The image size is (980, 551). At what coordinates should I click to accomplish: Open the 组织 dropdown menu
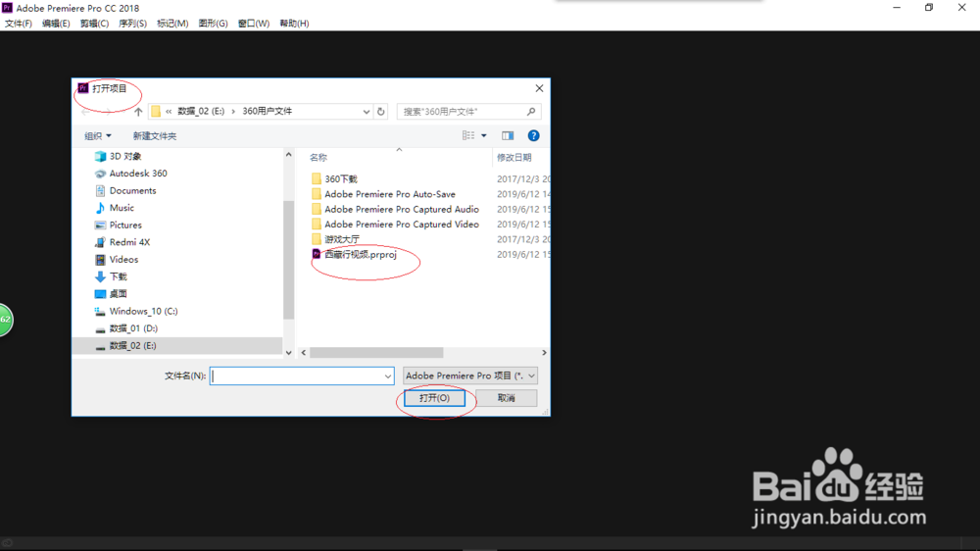97,135
